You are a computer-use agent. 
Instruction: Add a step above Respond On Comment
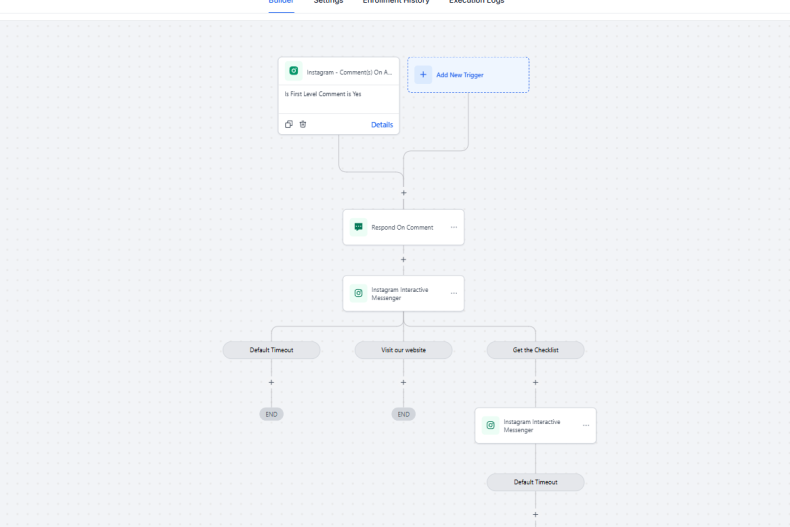[x=403, y=192]
